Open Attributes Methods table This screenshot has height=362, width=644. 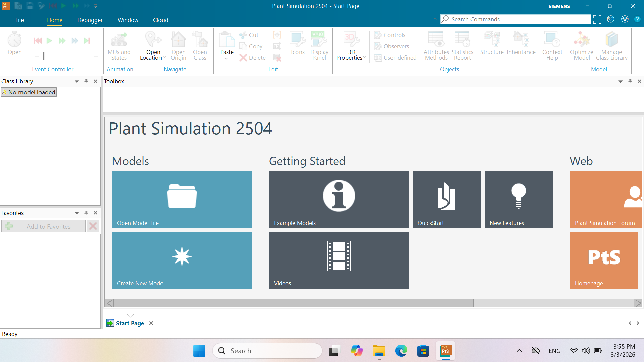(x=436, y=46)
